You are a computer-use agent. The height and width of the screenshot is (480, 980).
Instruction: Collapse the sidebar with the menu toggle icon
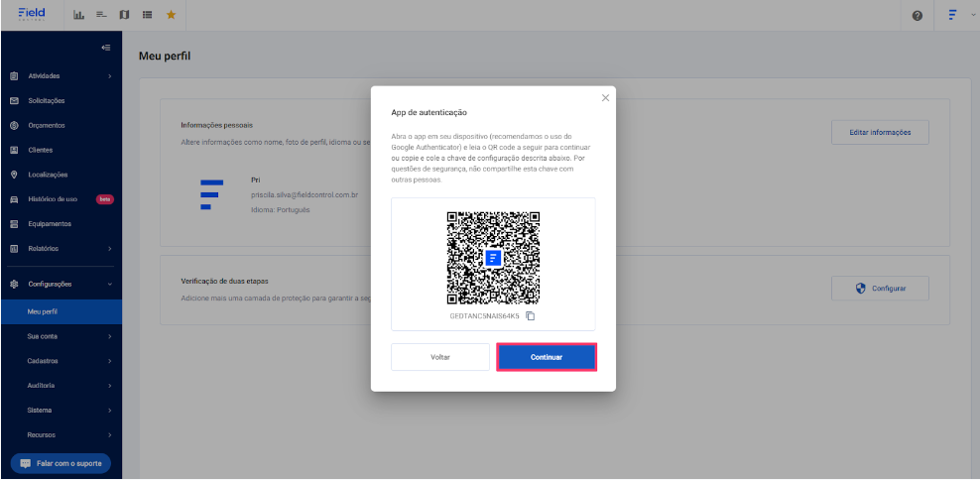pos(106,48)
